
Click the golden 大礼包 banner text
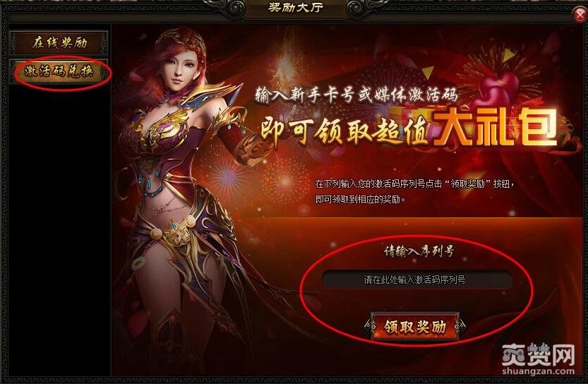(x=495, y=127)
